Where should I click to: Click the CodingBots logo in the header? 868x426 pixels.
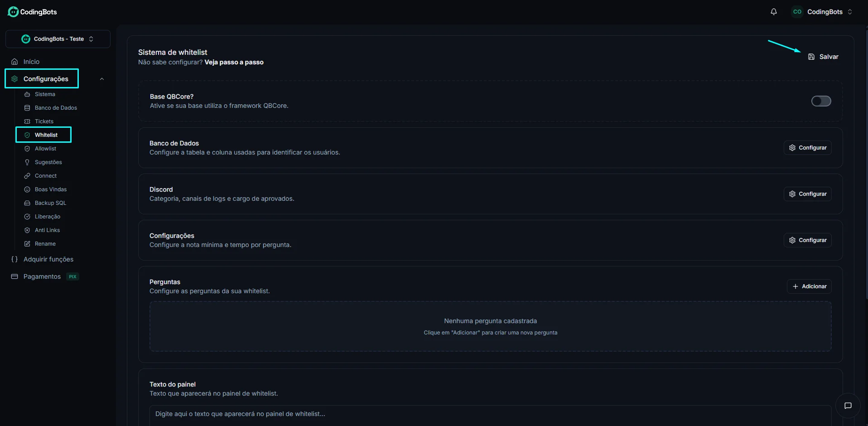32,12
